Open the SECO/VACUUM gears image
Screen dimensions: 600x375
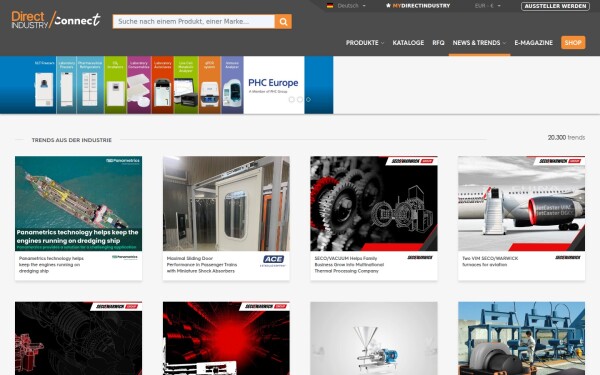tap(374, 203)
